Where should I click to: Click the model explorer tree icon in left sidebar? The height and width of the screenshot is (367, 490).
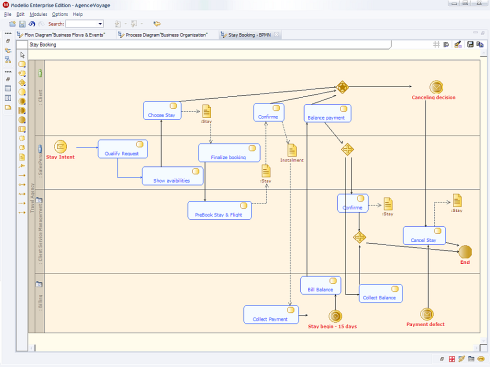tap(8, 51)
